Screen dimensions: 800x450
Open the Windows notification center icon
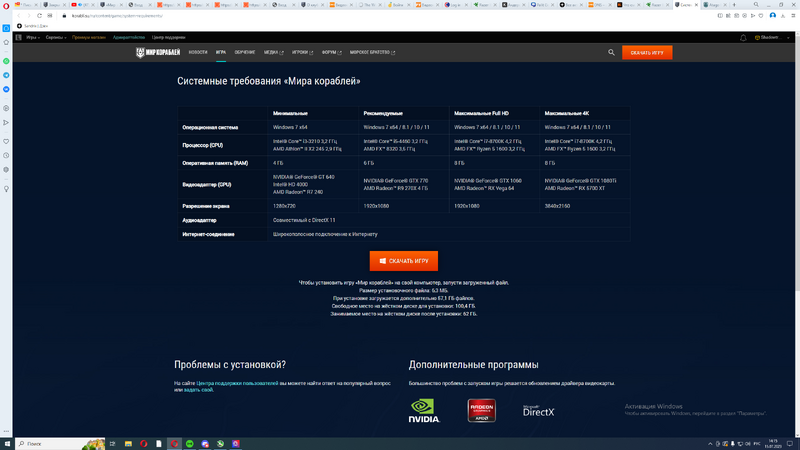[790, 444]
